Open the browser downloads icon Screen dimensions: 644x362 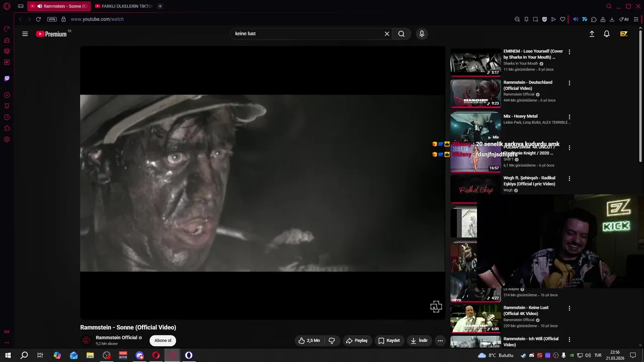point(612,19)
